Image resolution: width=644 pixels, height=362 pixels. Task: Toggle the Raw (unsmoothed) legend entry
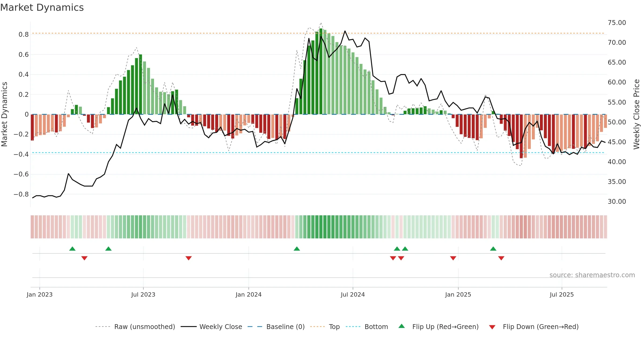pos(145,327)
